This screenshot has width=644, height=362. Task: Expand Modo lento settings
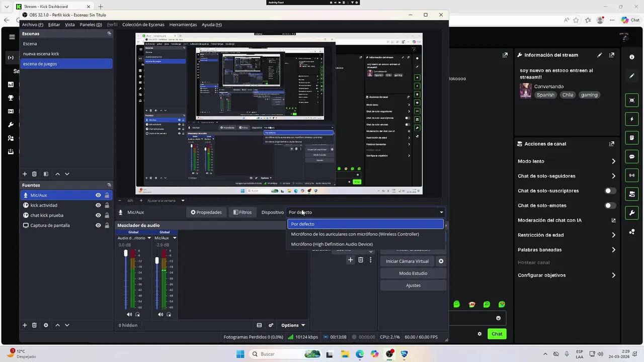pos(613,161)
